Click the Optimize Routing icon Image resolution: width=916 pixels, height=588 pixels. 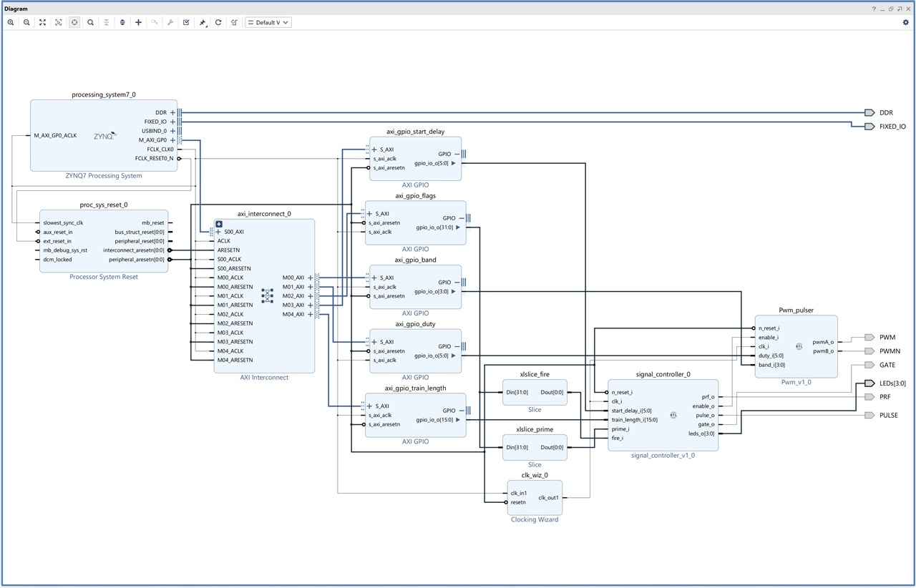[x=234, y=22]
